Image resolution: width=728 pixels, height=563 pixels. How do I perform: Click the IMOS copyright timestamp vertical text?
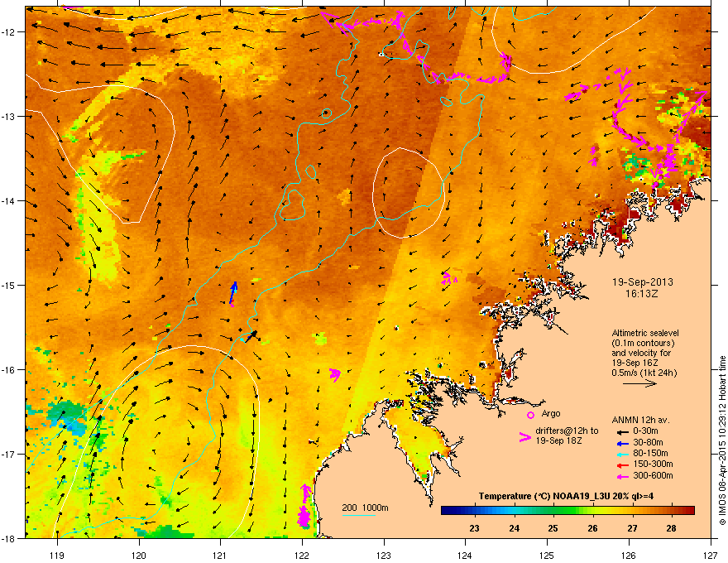722,440
